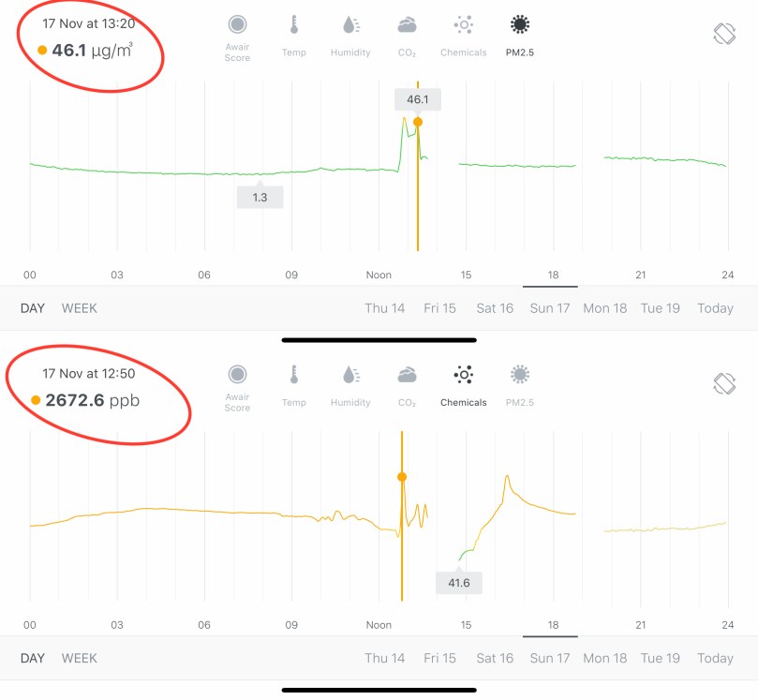Click orange marker dot on Chemicals graph
This screenshot has height=700, width=758.
coord(402,477)
